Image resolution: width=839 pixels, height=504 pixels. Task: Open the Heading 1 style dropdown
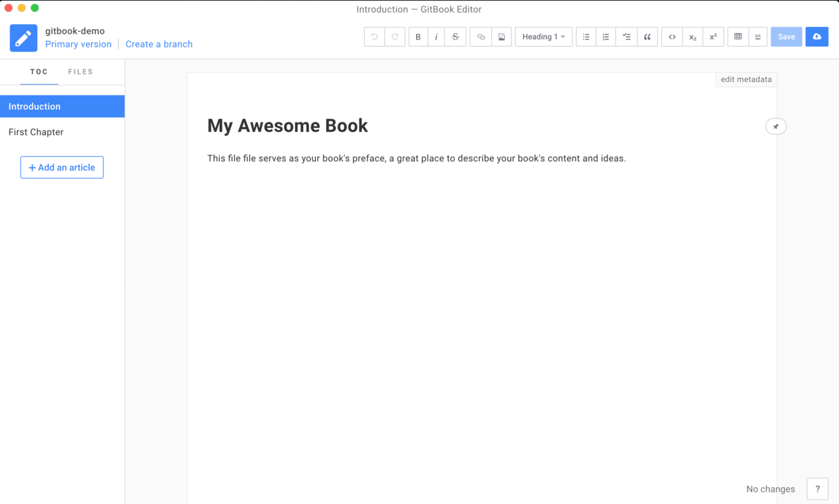[543, 37]
